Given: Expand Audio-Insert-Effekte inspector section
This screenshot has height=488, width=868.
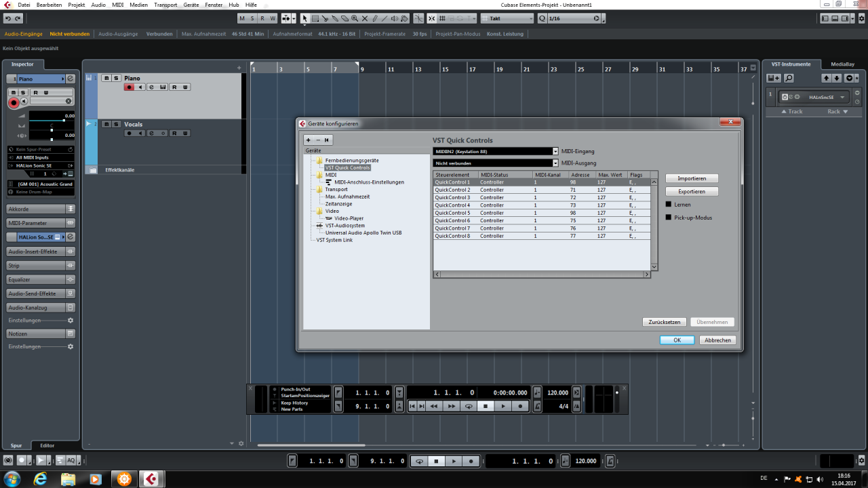Looking at the screenshot, I should tap(41, 251).
